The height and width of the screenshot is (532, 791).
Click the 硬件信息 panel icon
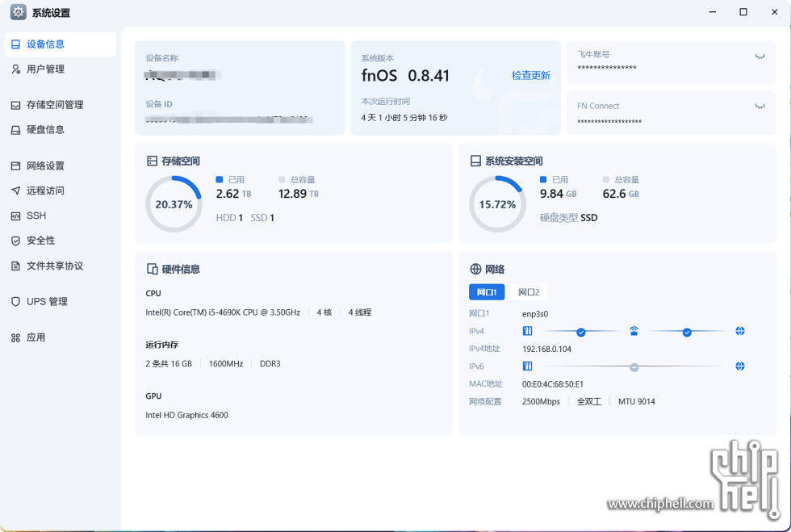152,269
